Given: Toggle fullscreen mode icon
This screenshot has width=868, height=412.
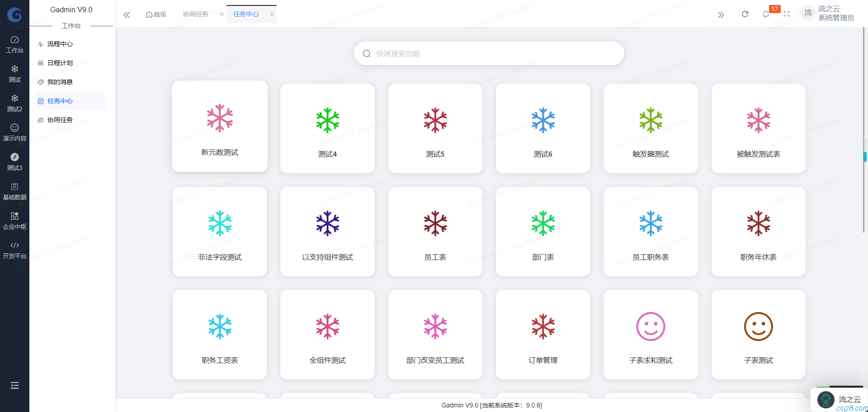Looking at the screenshot, I should click(x=787, y=14).
